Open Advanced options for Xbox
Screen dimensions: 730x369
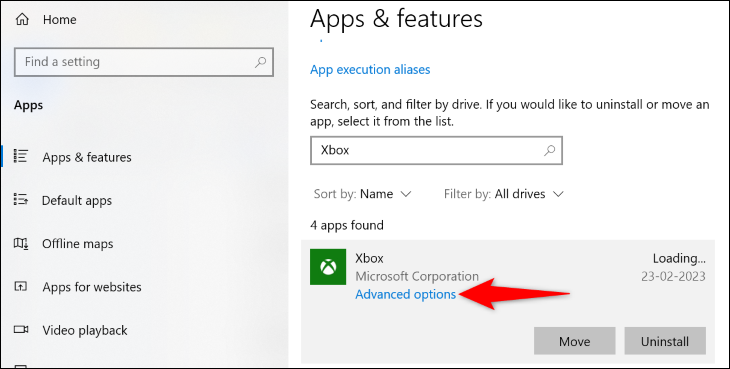[x=406, y=294]
